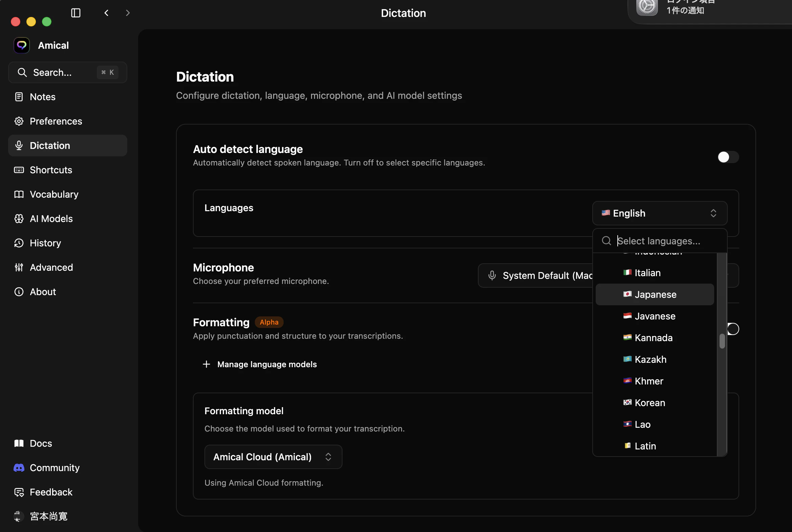Click the sidebar Search field

tap(68, 72)
